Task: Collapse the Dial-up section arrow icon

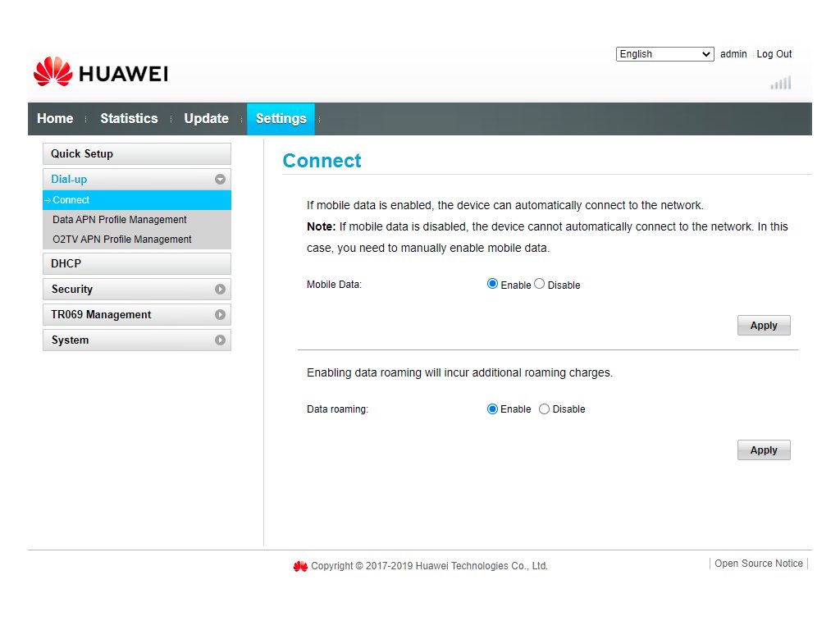Action: pyautogui.click(x=220, y=179)
